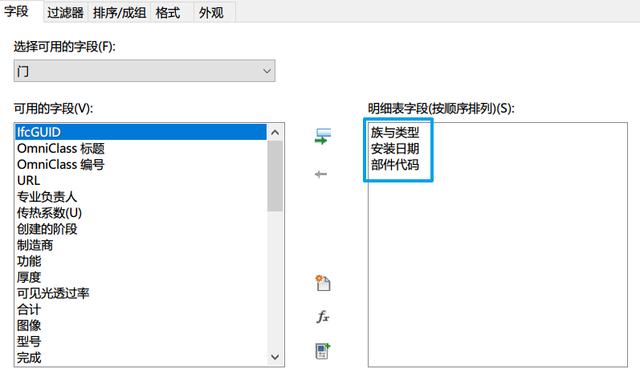Viewport: 640px width, 373px height.
Task: Select 安装日期 in schedule fields
Action: pyautogui.click(x=395, y=149)
